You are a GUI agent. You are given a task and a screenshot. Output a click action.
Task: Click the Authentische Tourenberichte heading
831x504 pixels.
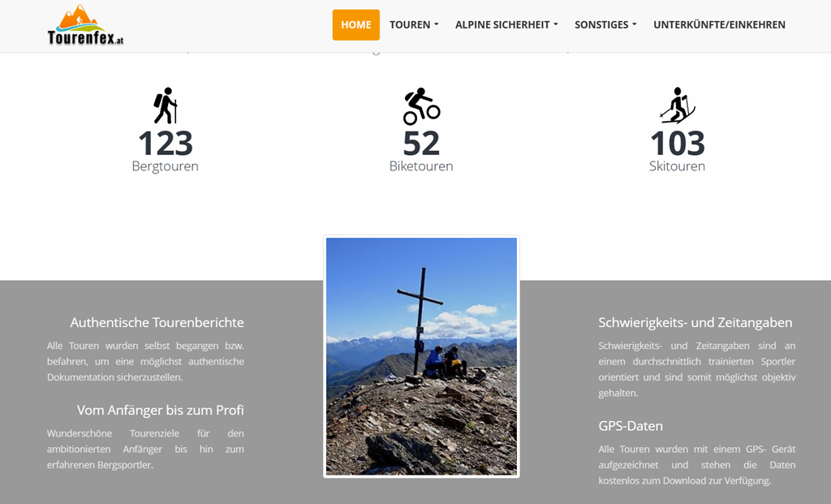157,322
